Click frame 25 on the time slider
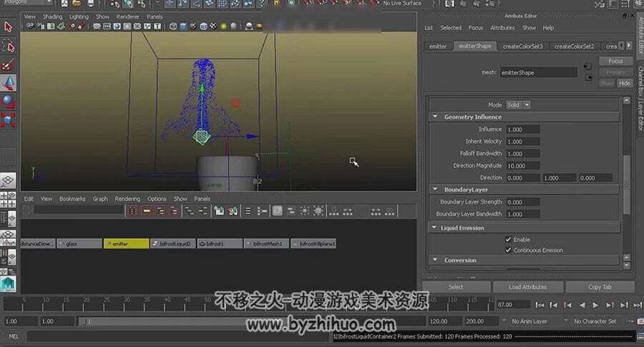Screen dimensions: 644x347 click(x=105, y=305)
